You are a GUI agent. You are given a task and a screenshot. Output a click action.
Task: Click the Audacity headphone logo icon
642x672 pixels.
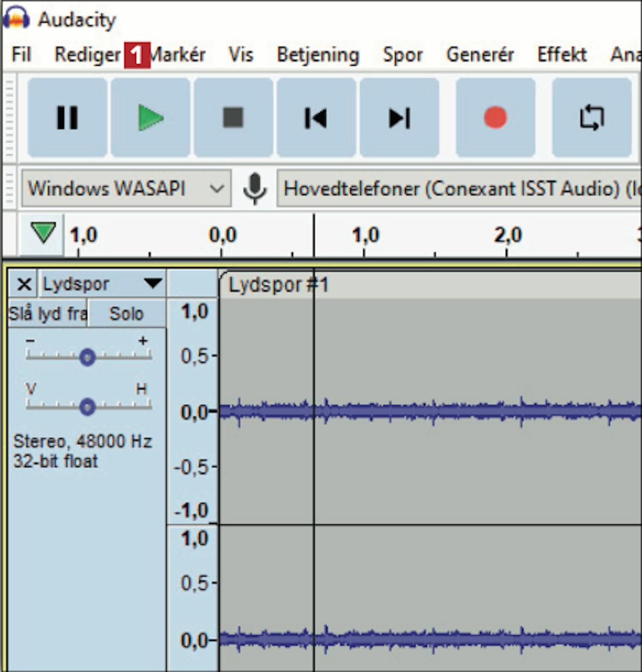(x=16, y=18)
